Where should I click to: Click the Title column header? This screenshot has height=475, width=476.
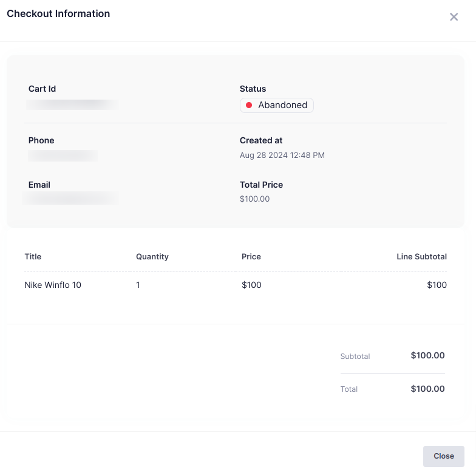tap(33, 256)
